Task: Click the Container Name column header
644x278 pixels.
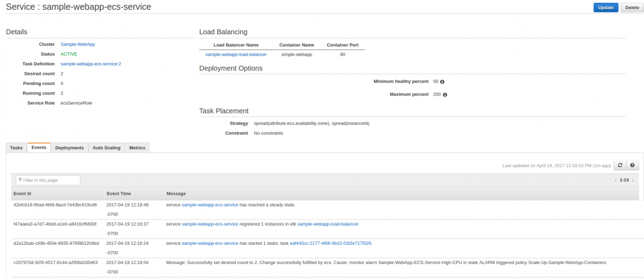Action: [x=296, y=45]
